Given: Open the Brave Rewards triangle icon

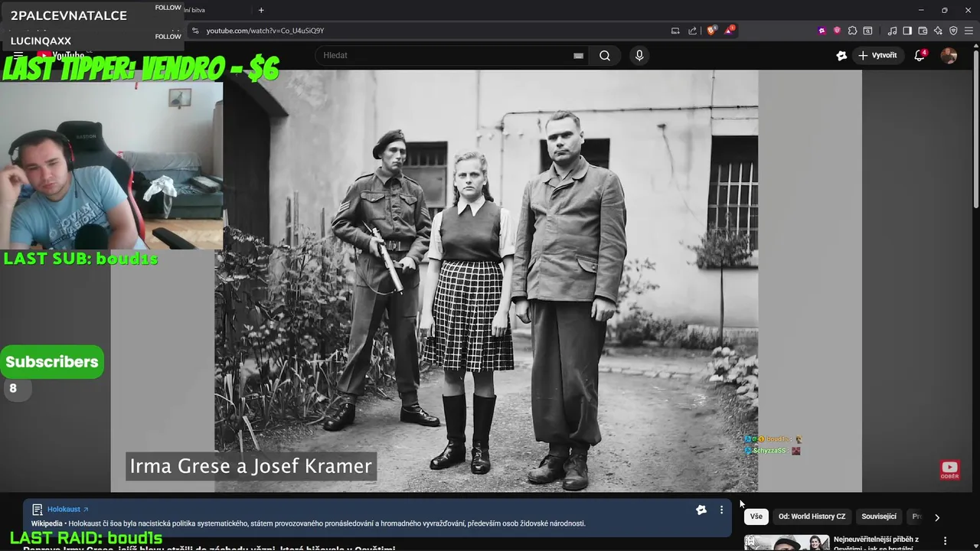Looking at the screenshot, I should tap(730, 31).
